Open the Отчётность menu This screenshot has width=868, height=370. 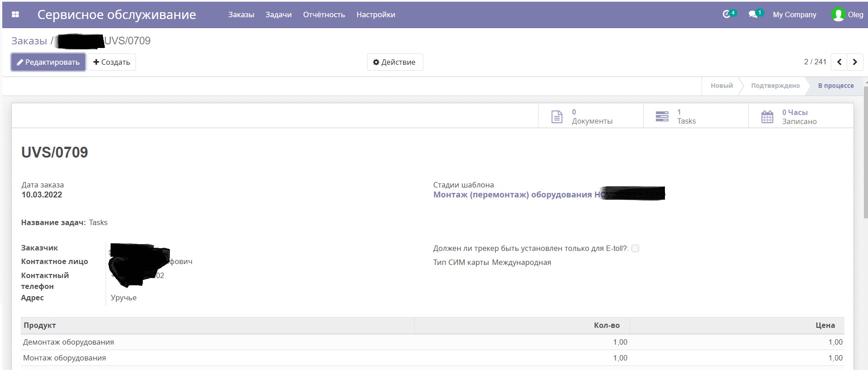tap(324, 14)
